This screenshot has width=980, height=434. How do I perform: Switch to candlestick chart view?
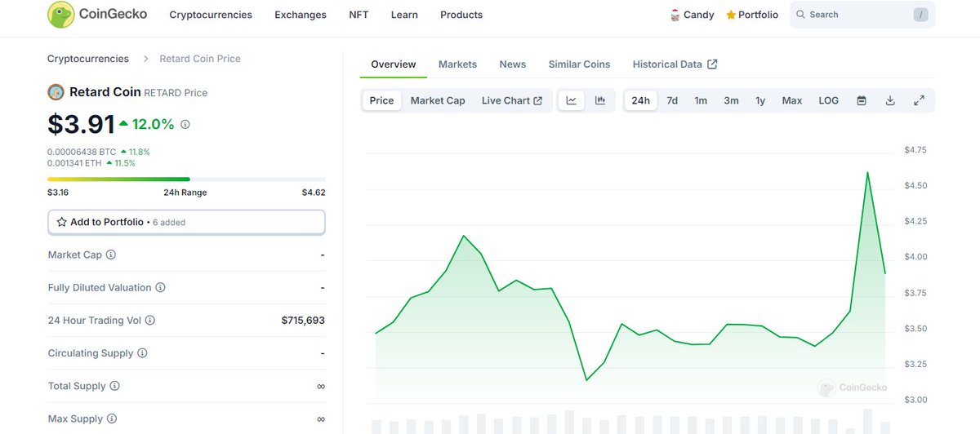click(x=600, y=100)
